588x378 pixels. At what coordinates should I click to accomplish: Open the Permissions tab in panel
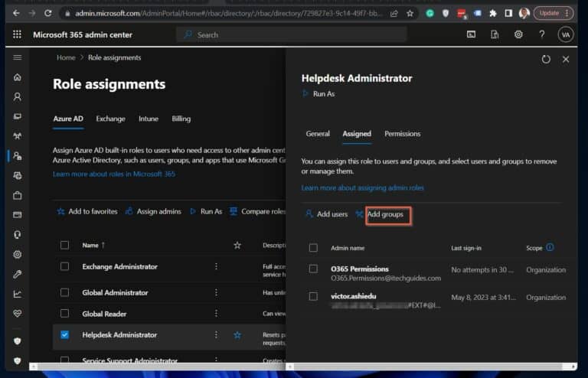[403, 134]
